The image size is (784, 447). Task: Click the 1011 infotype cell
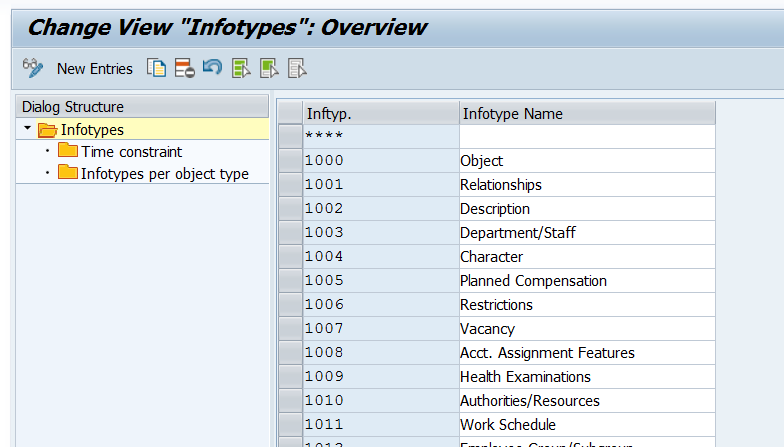pyautogui.click(x=382, y=424)
